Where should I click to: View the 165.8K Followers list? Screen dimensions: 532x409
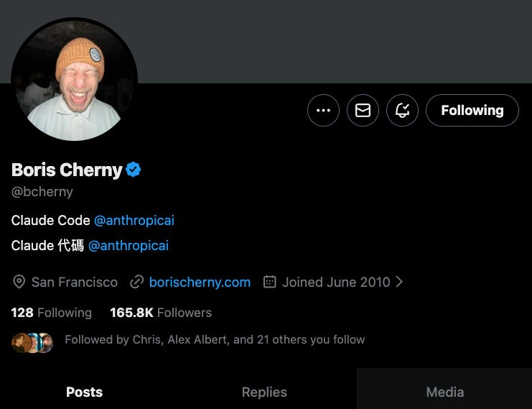[161, 313]
